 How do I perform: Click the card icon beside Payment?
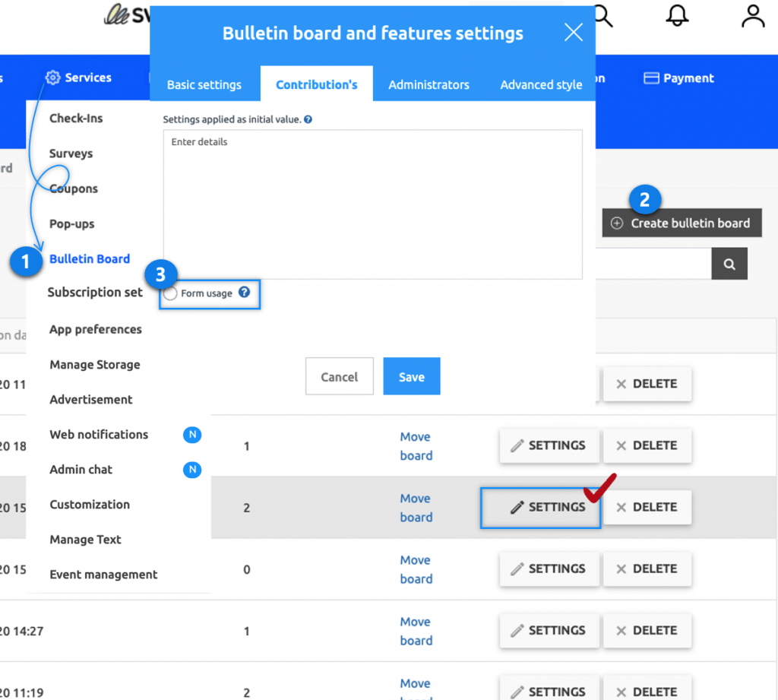click(651, 78)
